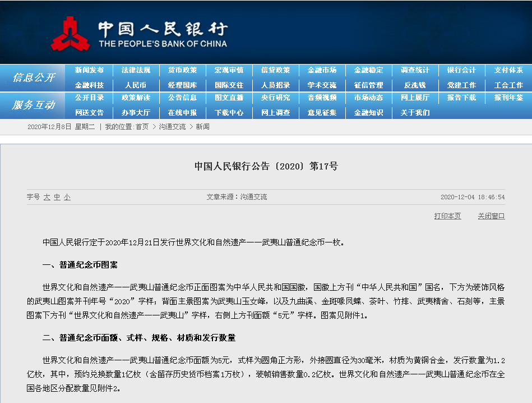Image resolution: width=532 pixels, height=403 pixels.
Task: Click 关闭窗口 to close window
Action: point(491,216)
